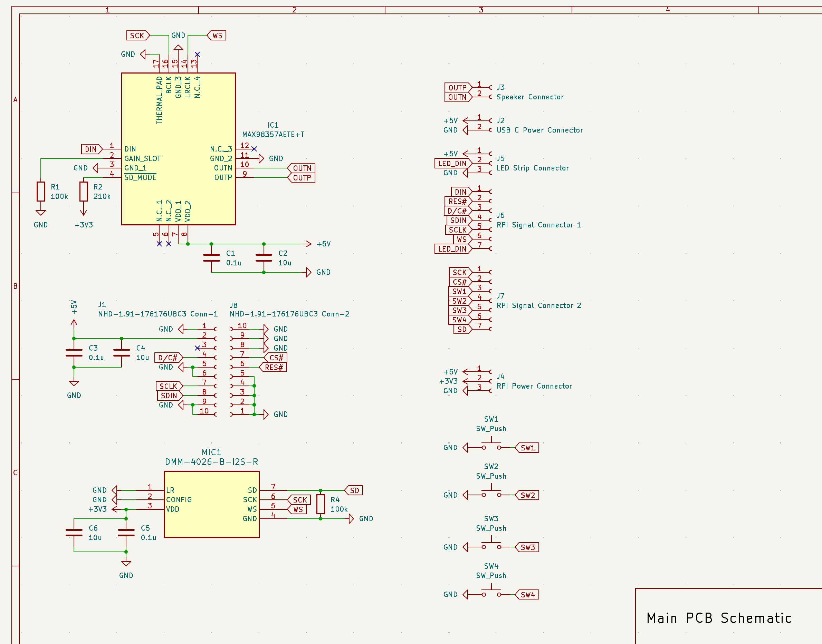
Task: Select 'NHD-1.91-176176UBC3 Conn-1' text
Action: pos(158,314)
